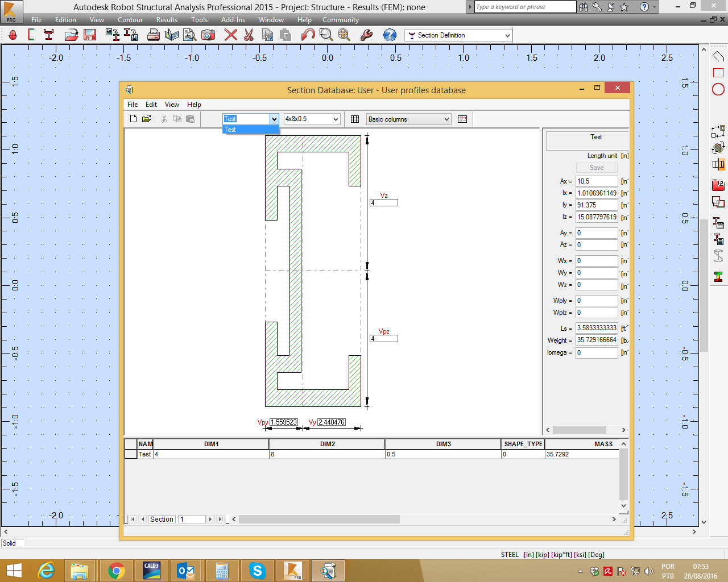Launch online help with the globe icon
Screen dimensions: 728x582
coord(389,35)
